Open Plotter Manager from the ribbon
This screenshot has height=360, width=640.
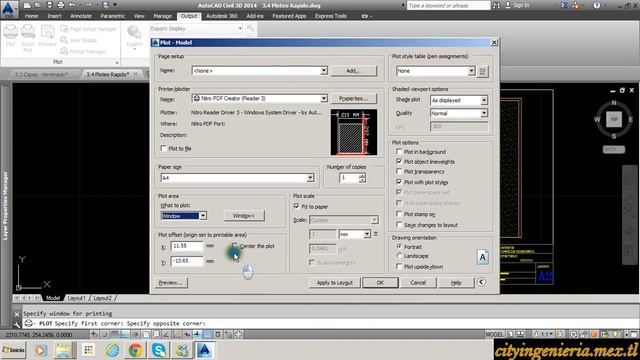(x=84, y=51)
